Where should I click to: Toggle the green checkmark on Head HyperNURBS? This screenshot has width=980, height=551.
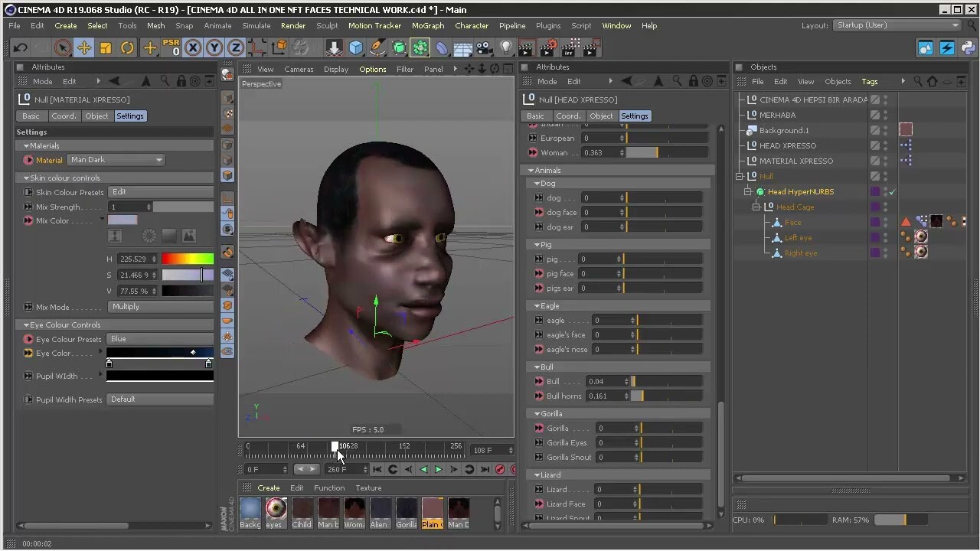891,192
